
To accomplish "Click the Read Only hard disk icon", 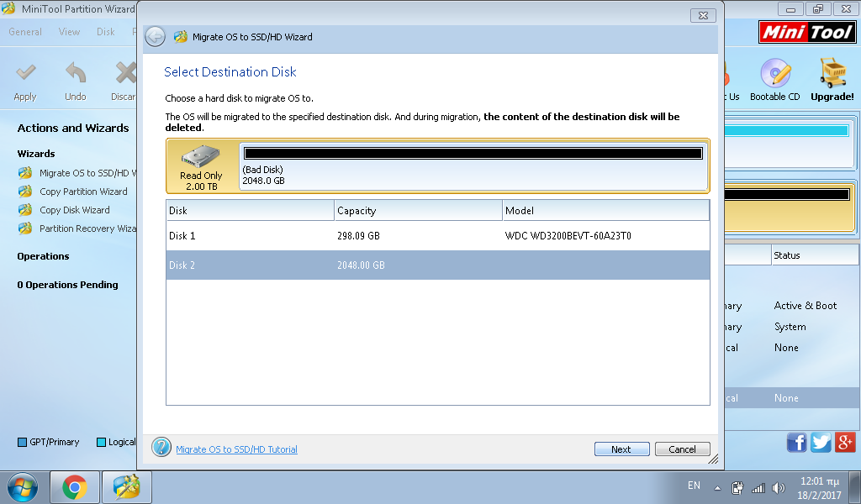I will pyautogui.click(x=201, y=156).
